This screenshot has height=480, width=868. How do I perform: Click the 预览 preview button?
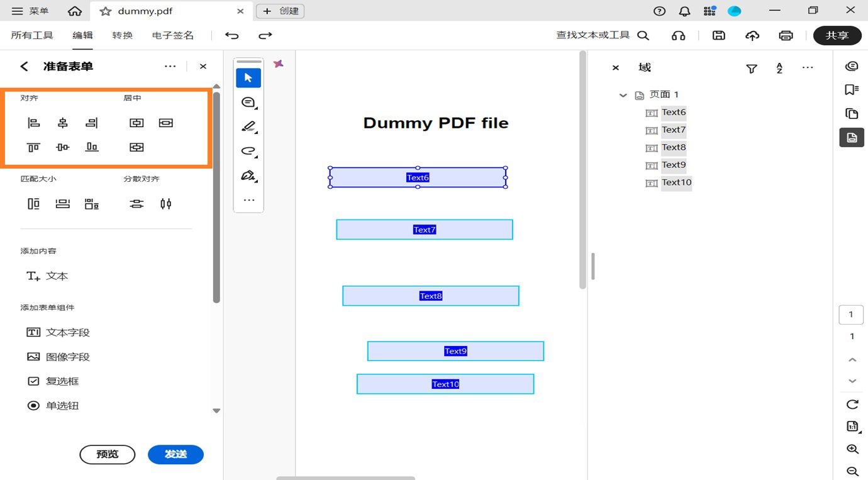(x=108, y=454)
